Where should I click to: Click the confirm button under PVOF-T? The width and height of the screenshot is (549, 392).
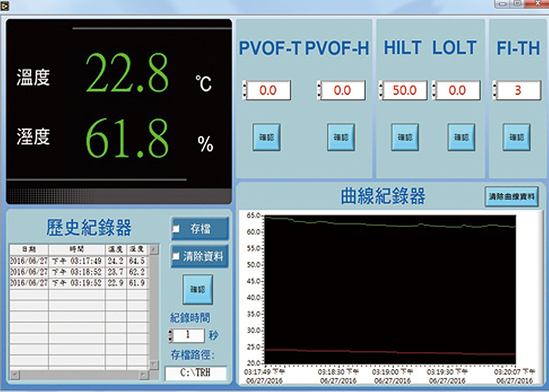pyautogui.click(x=267, y=137)
